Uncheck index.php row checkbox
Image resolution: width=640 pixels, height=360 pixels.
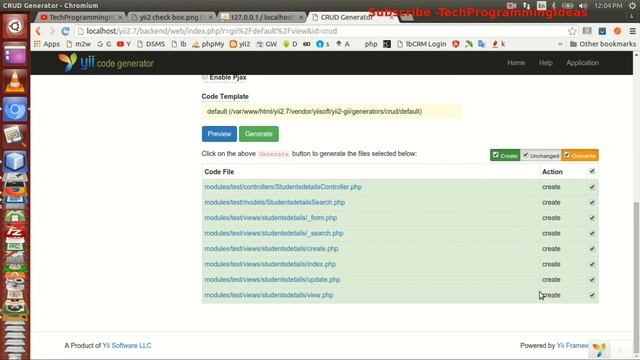[592, 264]
